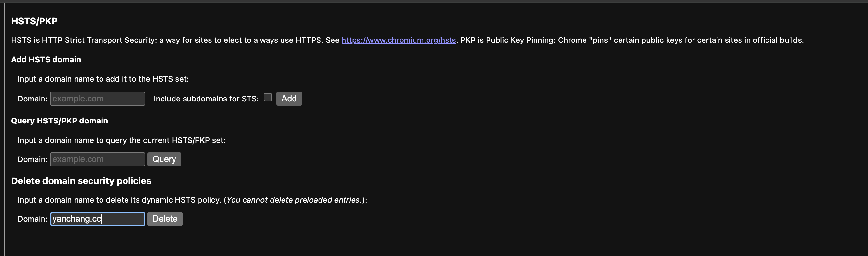The width and height of the screenshot is (868, 256).
Task: Focus the Delete domain field containing yanchang.cc
Action: click(97, 219)
